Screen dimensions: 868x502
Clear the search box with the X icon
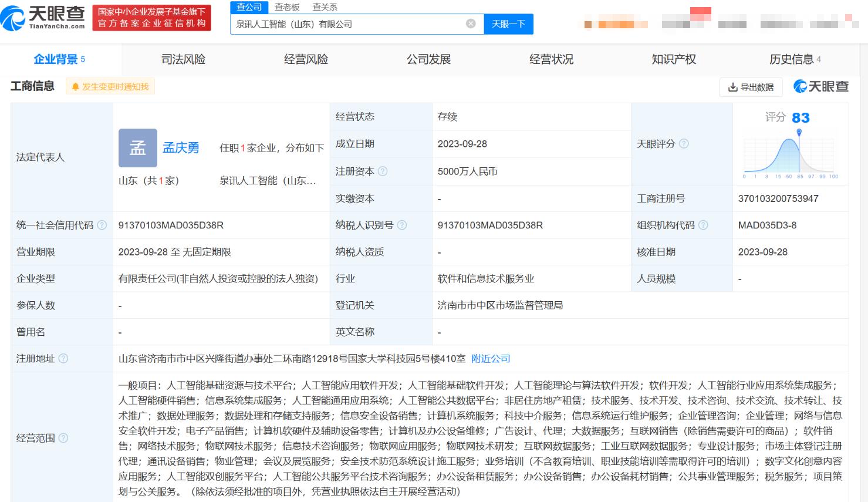(469, 23)
